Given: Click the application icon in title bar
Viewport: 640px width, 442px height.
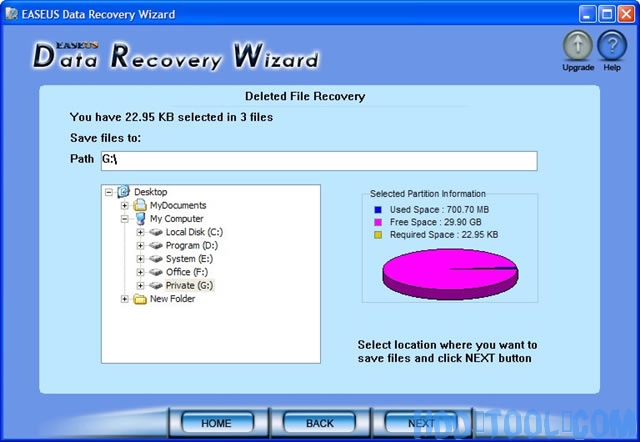Looking at the screenshot, I should coord(11,14).
